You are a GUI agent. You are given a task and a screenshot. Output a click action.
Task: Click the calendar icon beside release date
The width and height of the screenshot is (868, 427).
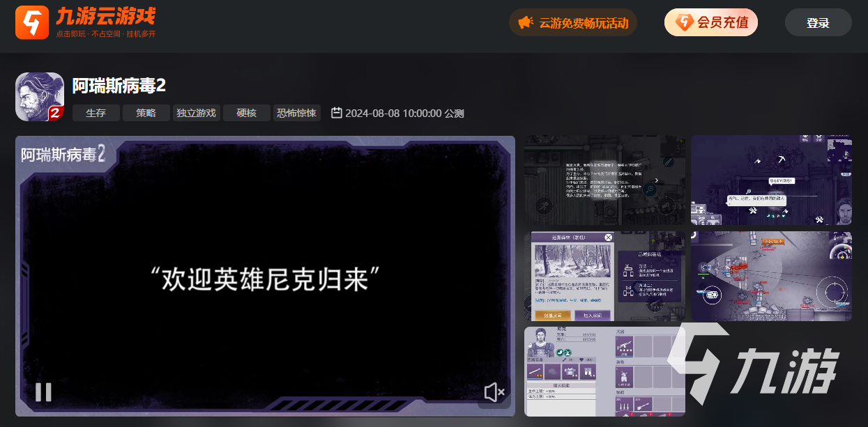[x=336, y=113]
